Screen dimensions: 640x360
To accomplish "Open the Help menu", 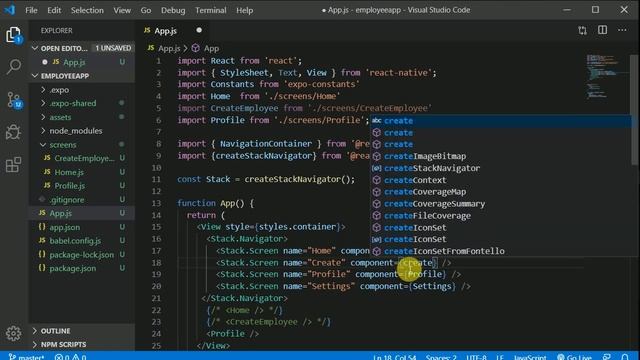I will click(x=244, y=10).
